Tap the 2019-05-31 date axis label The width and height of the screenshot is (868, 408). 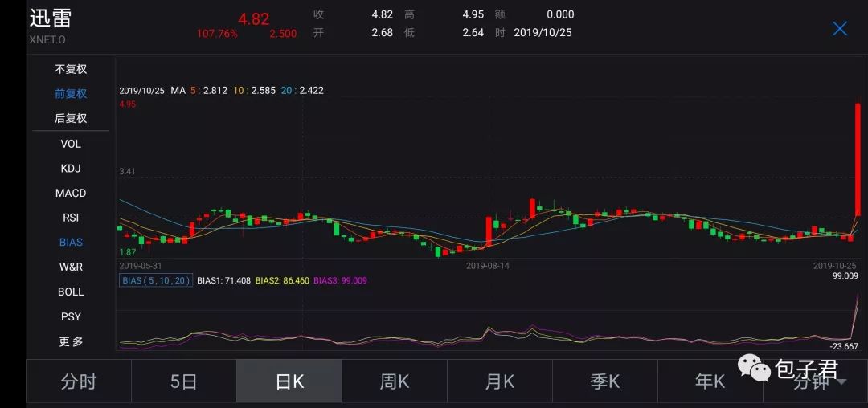coord(141,265)
